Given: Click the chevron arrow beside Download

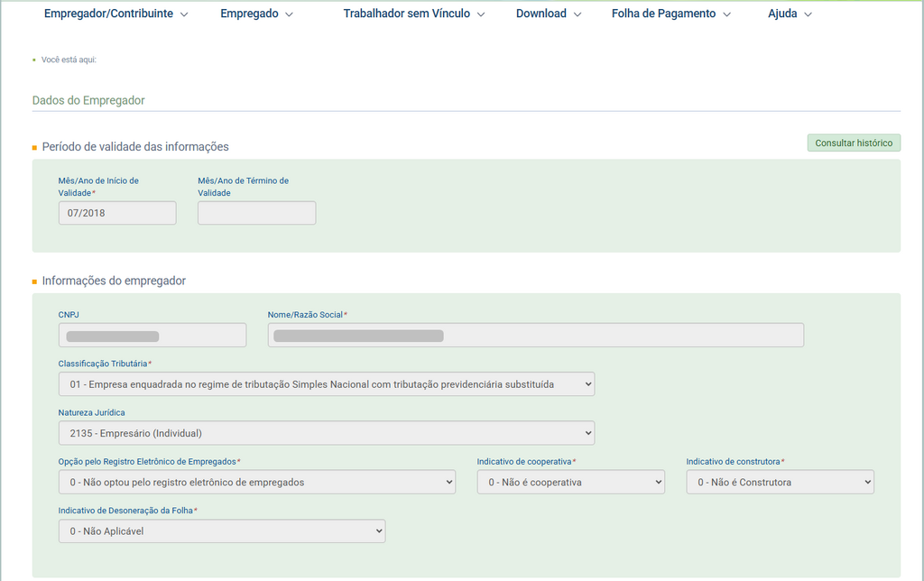Looking at the screenshot, I should 577,15.
